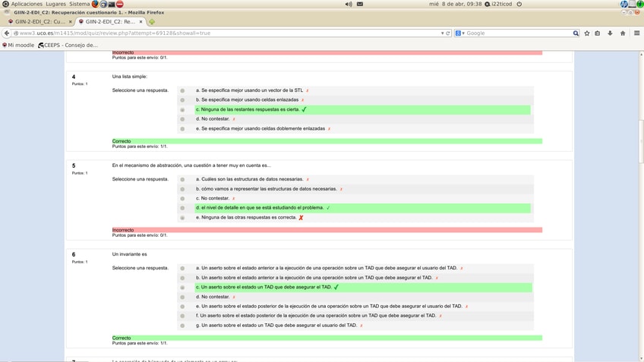644x362 pixels.
Task: Open the volume control icon
Action: [x=349, y=4]
